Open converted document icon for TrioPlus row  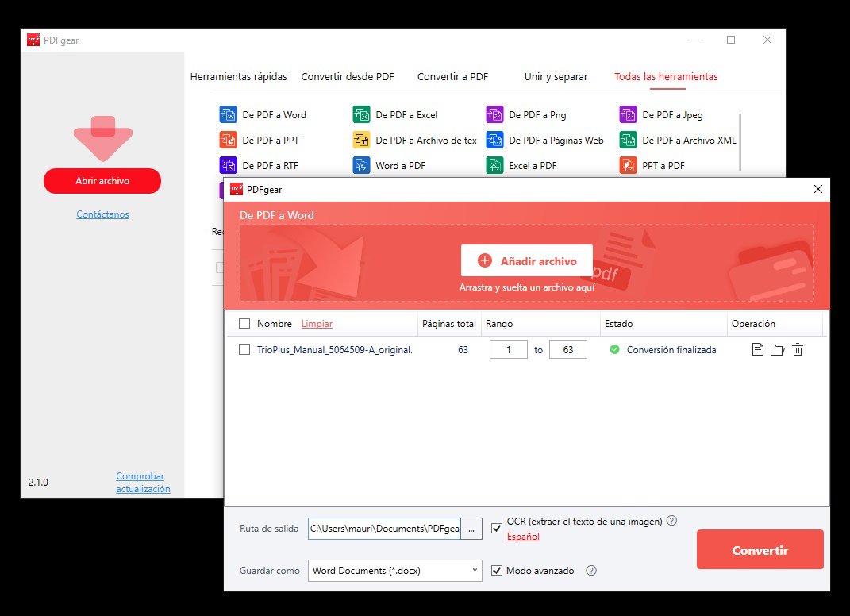click(x=758, y=350)
